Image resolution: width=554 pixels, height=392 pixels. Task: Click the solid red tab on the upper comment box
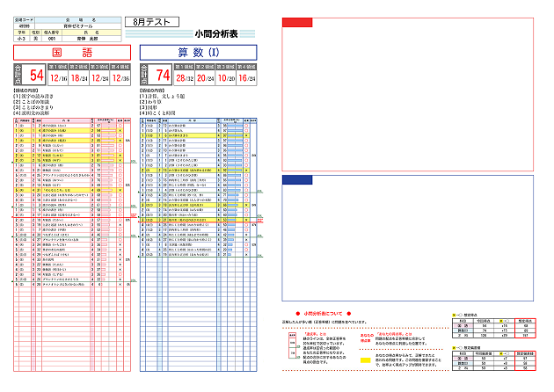297,22
